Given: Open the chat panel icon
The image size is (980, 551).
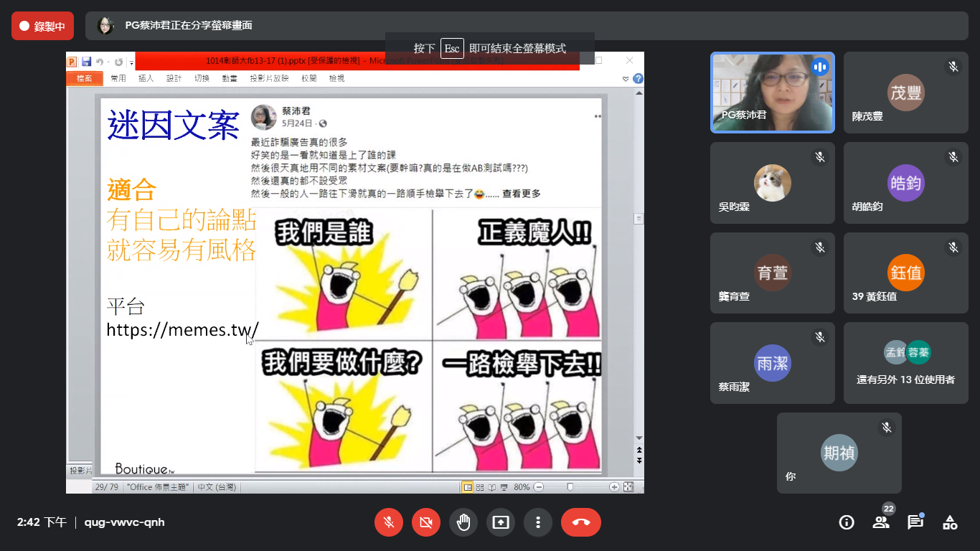Looking at the screenshot, I should [x=915, y=522].
